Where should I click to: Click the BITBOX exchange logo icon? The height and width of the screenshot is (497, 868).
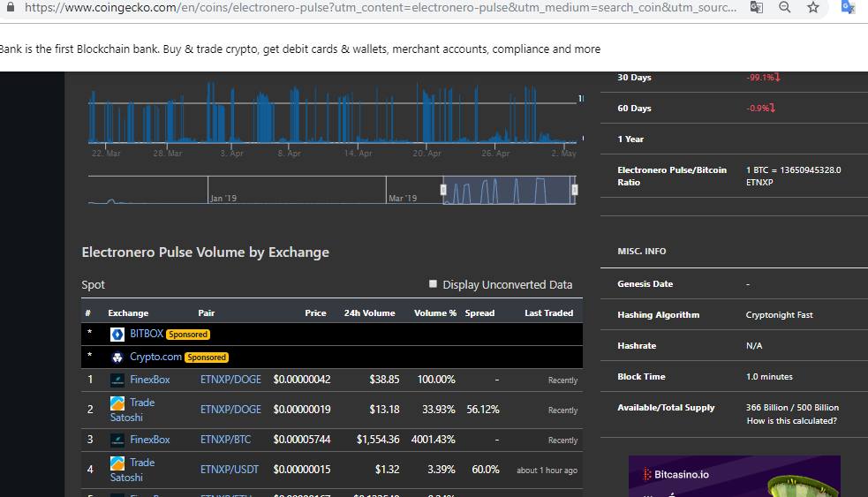pos(117,335)
